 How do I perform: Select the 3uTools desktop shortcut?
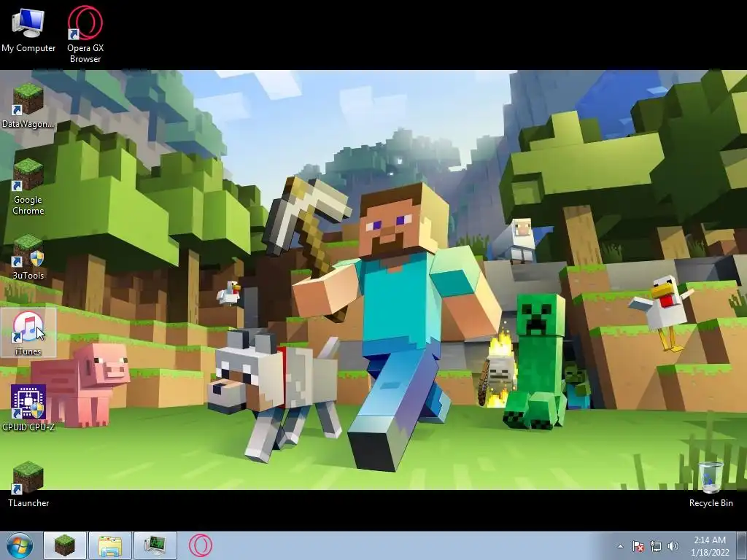point(28,257)
